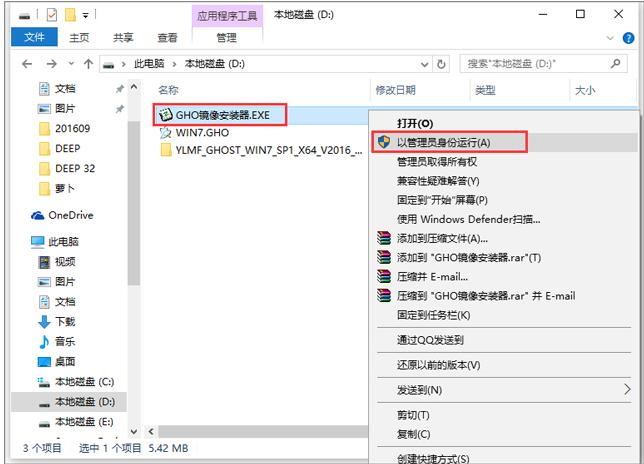Select 以管理员身份运行(A) from context menu

click(444, 142)
